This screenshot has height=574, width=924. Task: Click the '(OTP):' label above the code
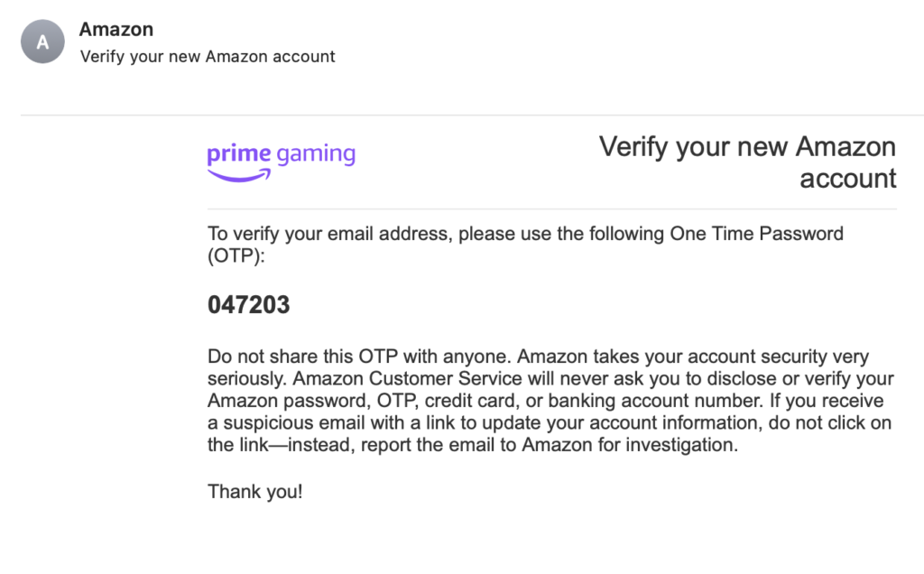point(237,256)
